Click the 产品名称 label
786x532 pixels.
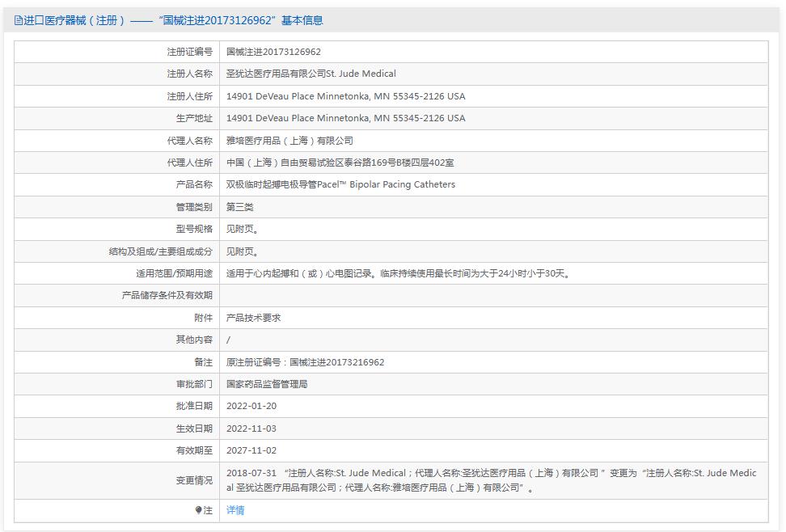194,184
